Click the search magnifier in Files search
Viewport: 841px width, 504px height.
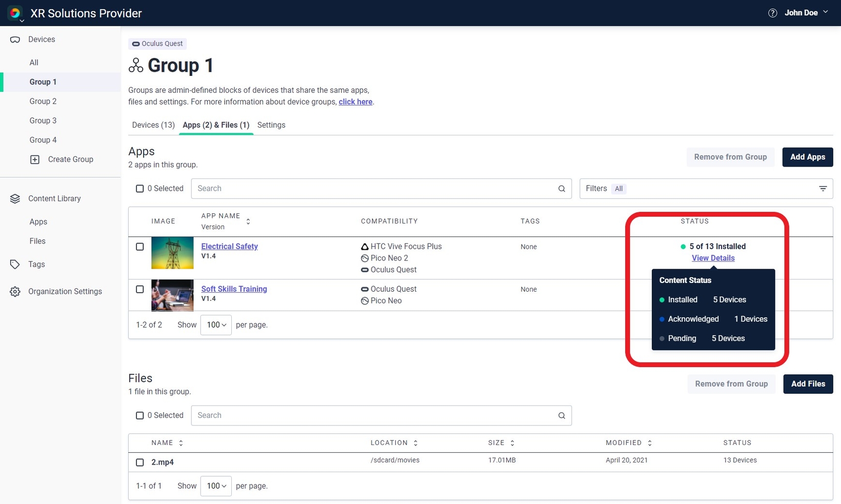562,415
